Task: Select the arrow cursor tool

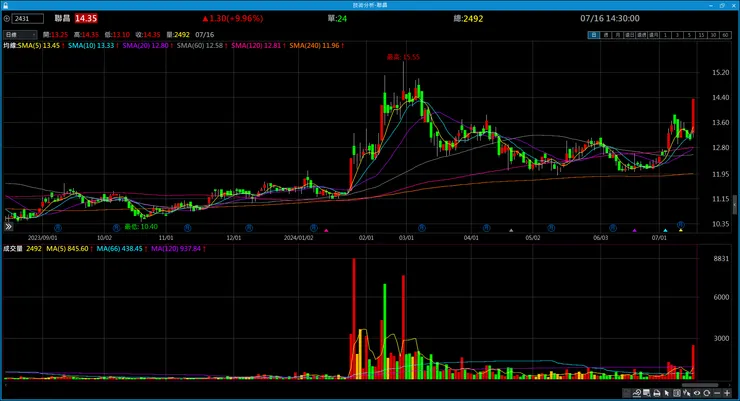Action: point(666,393)
